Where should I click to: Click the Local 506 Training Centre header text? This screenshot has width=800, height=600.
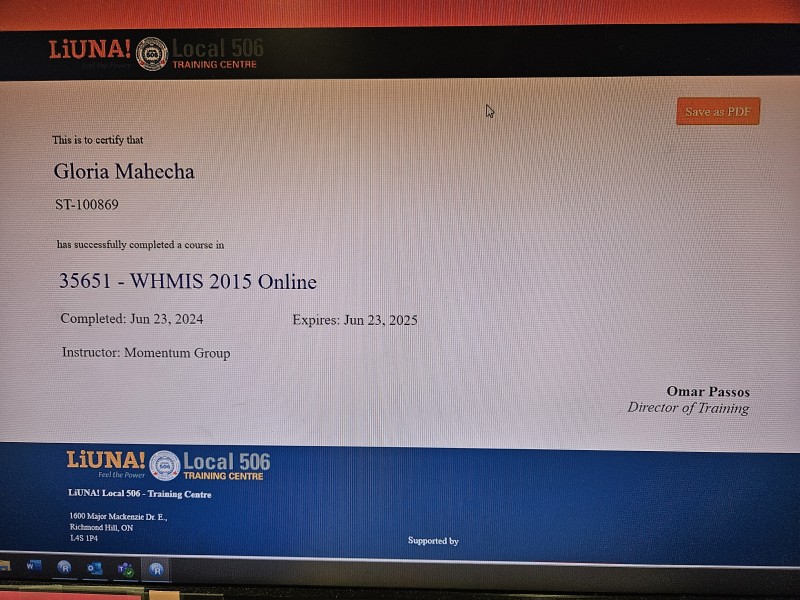218,54
